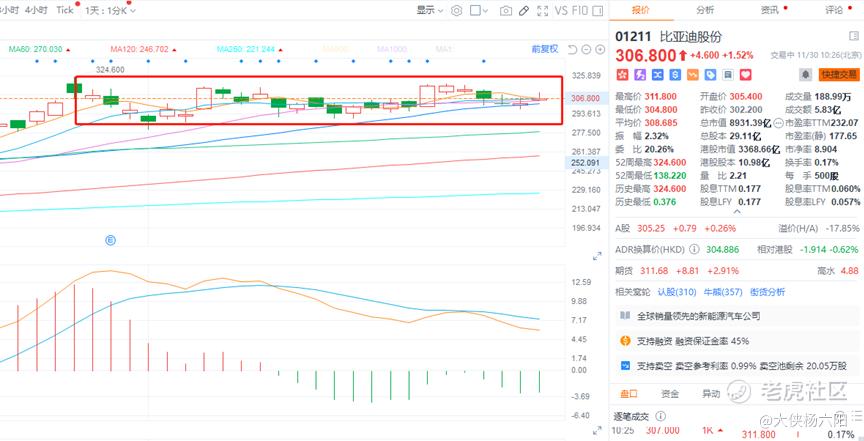Viewport: 864px width, 441px height.
Task: Click the blue E earnings marker
Action: [110, 240]
